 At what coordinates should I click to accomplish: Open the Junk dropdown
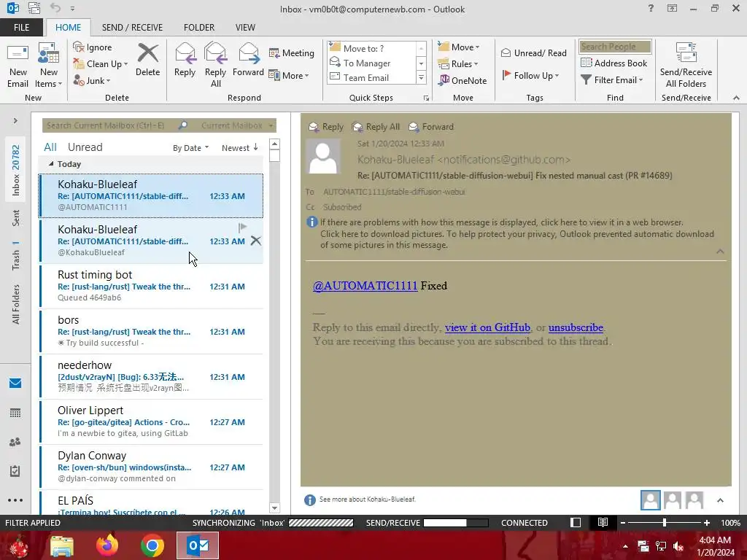[x=92, y=80]
